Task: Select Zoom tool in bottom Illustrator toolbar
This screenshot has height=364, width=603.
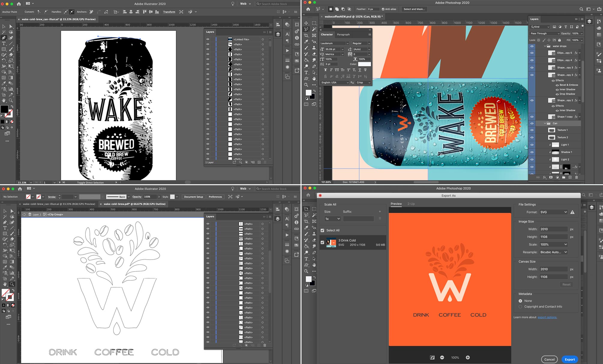Action: (x=12, y=284)
